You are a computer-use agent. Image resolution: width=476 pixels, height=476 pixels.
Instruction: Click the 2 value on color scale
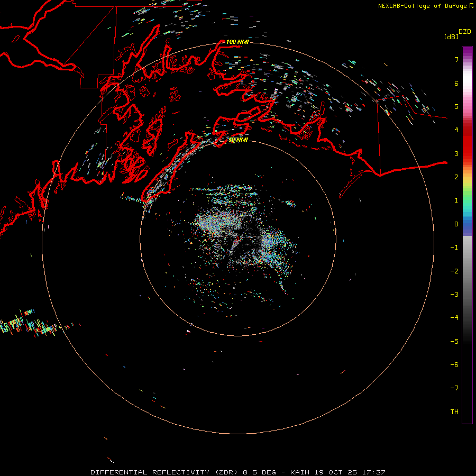(x=456, y=177)
